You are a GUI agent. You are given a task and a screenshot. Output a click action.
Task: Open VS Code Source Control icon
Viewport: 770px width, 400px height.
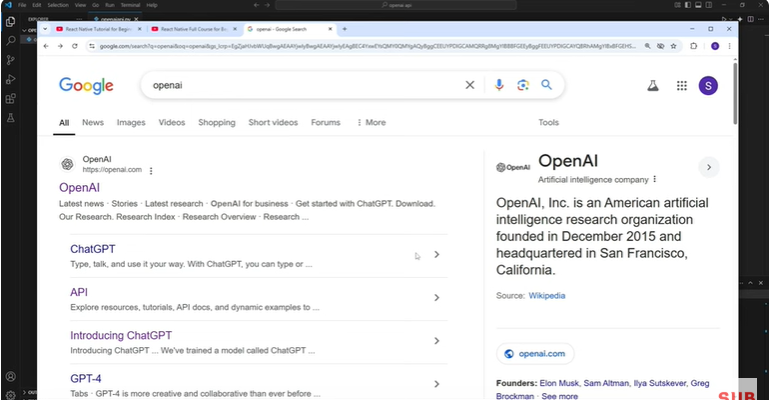pyautogui.click(x=10, y=60)
